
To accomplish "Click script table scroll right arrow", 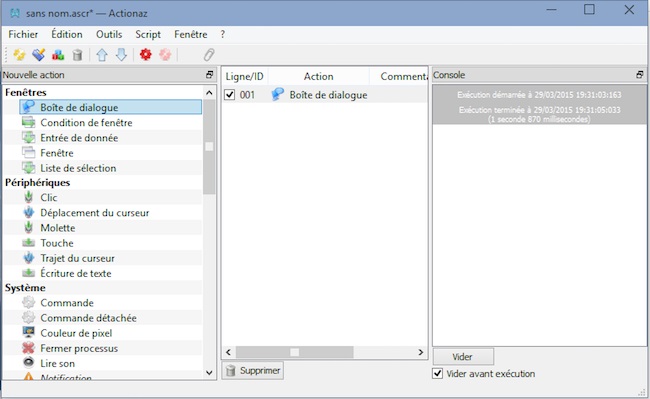I will [421, 352].
